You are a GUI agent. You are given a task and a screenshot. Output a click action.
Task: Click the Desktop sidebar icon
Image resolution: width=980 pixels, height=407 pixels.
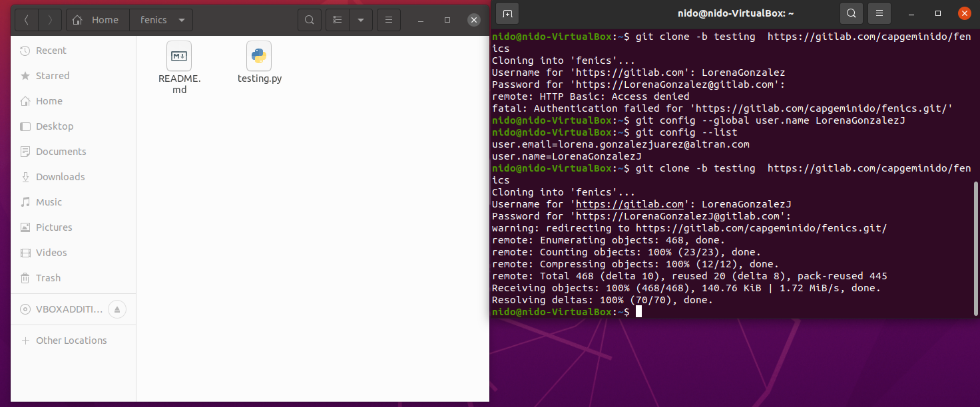tap(25, 126)
